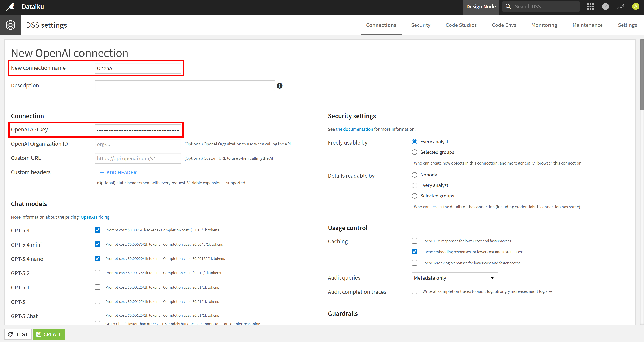Enable the GPT-5 model checkbox
Image resolution: width=644 pixels, height=342 pixels.
pyautogui.click(x=98, y=302)
